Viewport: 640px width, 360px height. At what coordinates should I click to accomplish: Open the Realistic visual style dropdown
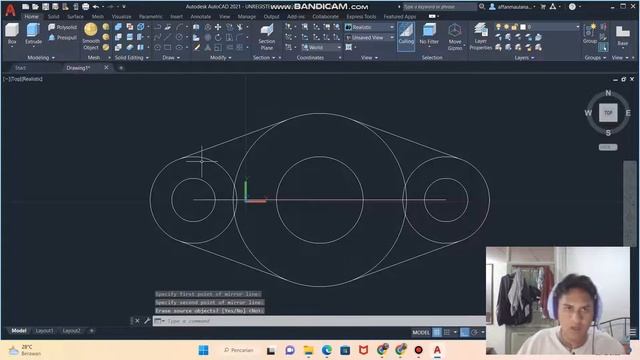(x=370, y=27)
